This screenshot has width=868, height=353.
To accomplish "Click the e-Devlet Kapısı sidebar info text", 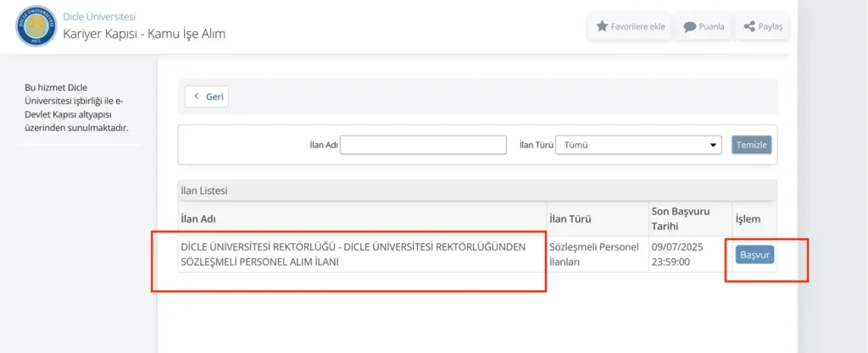I will pos(78,108).
